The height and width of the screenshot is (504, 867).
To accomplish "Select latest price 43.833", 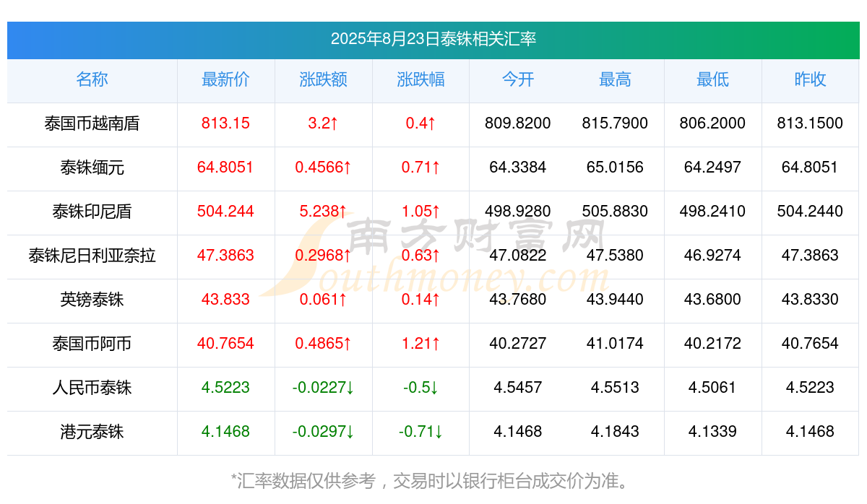I will click(x=225, y=300).
